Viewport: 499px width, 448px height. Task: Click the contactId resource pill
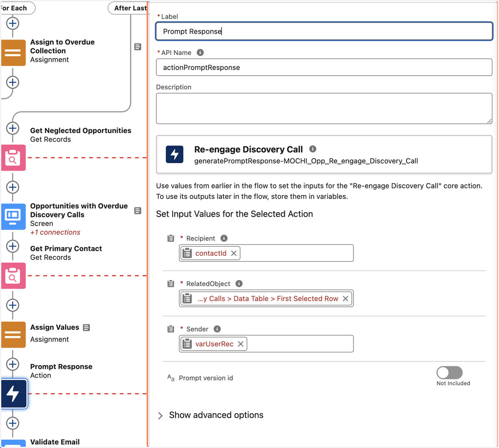(x=210, y=253)
